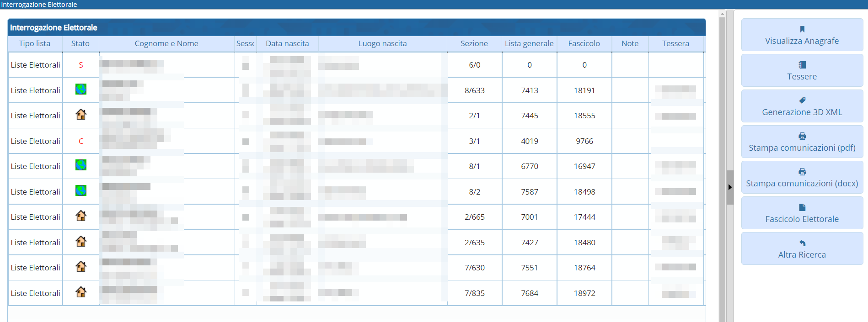The height and width of the screenshot is (322, 868).
Task: Sort by Luogo nascita column header
Action: (x=382, y=43)
